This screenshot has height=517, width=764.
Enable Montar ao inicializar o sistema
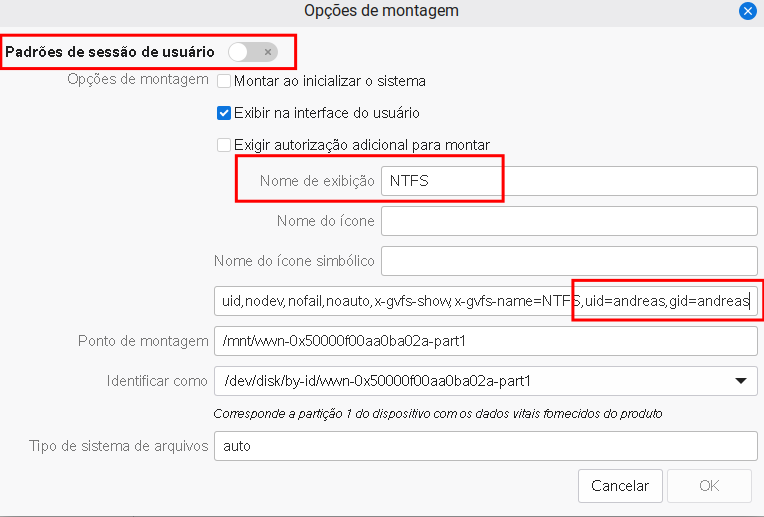(x=225, y=81)
